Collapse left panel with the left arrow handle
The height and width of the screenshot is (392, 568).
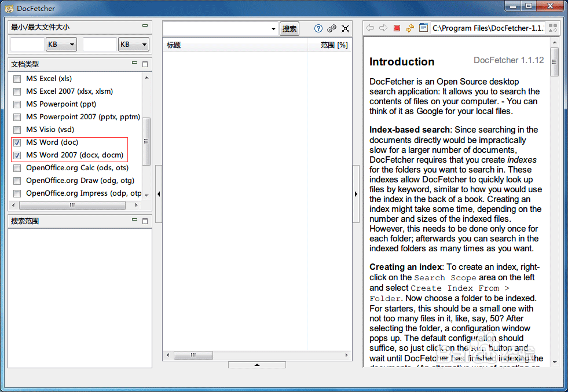(159, 194)
